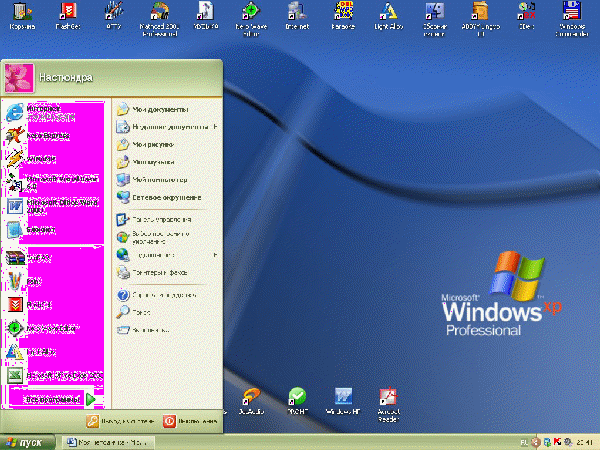Open Nero Wave Editor in the Start menu
The image size is (600, 450).
pos(54,328)
